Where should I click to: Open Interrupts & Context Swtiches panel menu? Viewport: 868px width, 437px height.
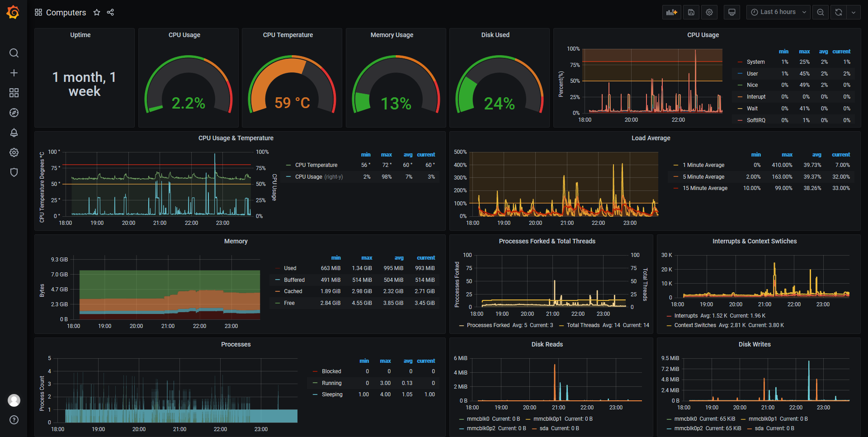pyautogui.click(x=755, y=241)
